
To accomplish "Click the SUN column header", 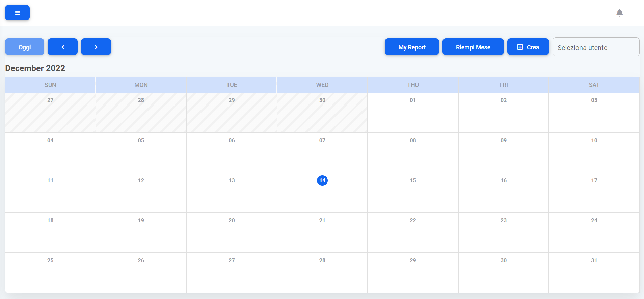I will tap(50, 85).
